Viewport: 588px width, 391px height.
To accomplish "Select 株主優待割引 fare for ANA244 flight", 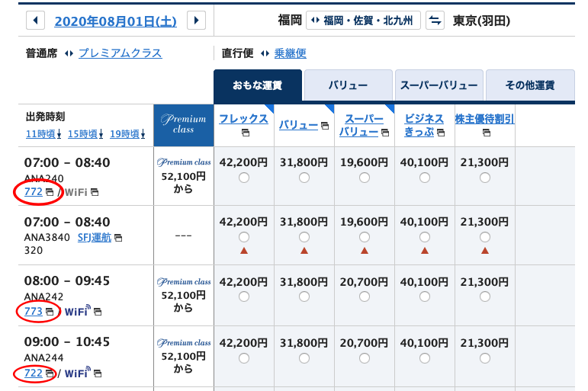I will [x=485, y=358].
